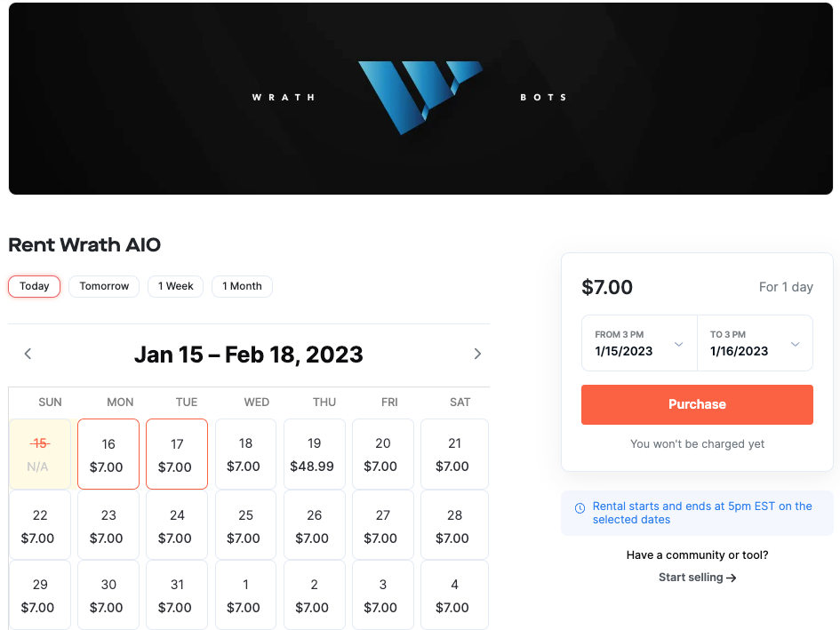
Task: Switch to the 1 Week rental option
Action: pos(175,286)
